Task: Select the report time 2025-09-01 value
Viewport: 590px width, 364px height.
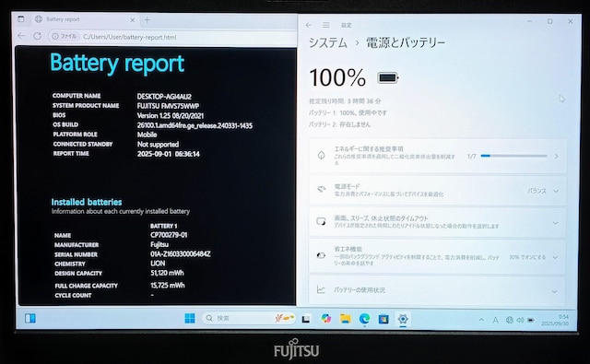Action: tap(168, 154)
